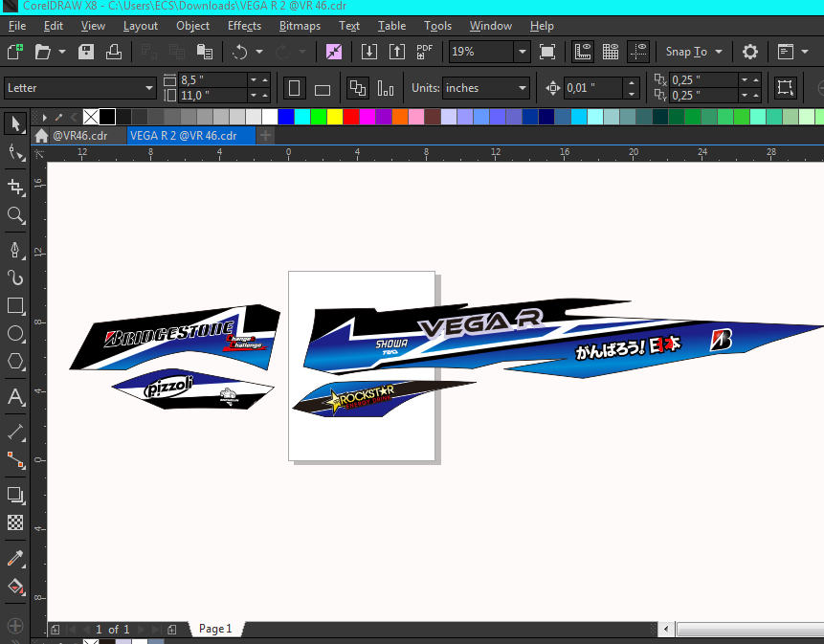Select the Zoom magnifier tool

(14, 215)
